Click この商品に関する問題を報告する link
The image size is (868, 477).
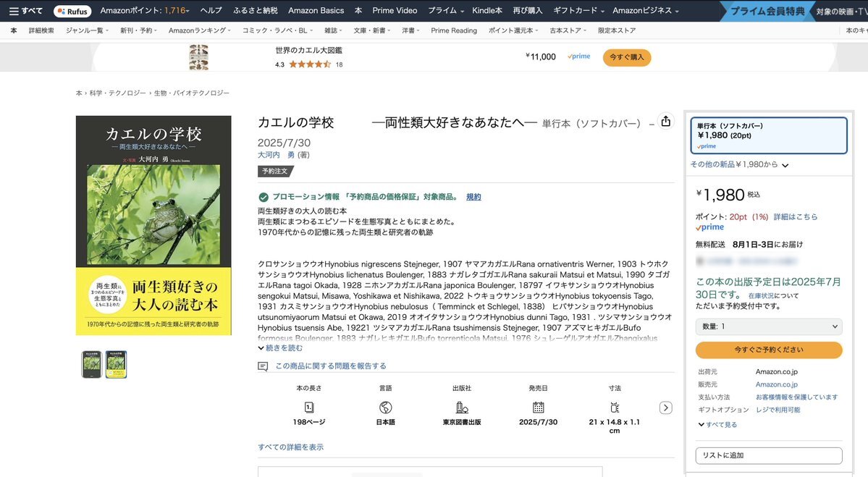tap(331, 366)
